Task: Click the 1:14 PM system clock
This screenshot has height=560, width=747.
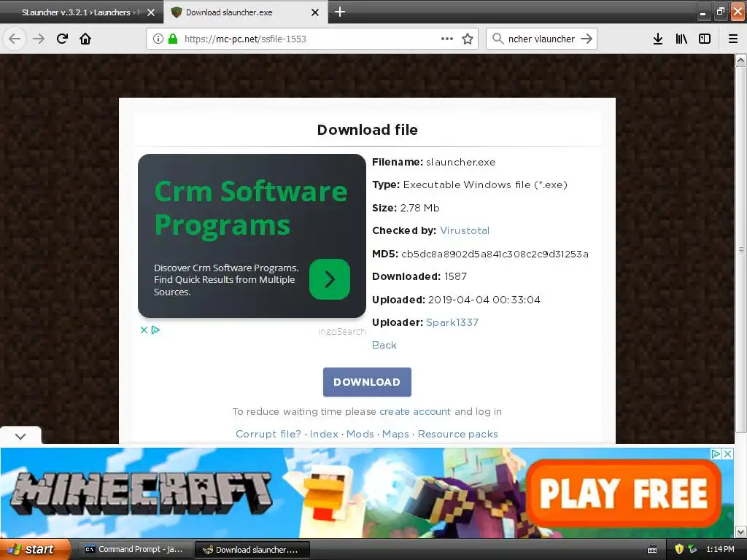Action: pyautogui.click(x=720, y=549)
